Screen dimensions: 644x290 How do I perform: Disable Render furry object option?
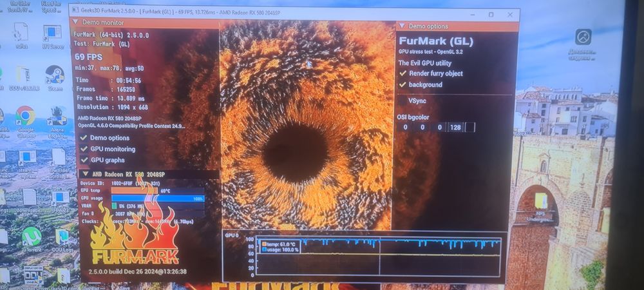(402, 73)
